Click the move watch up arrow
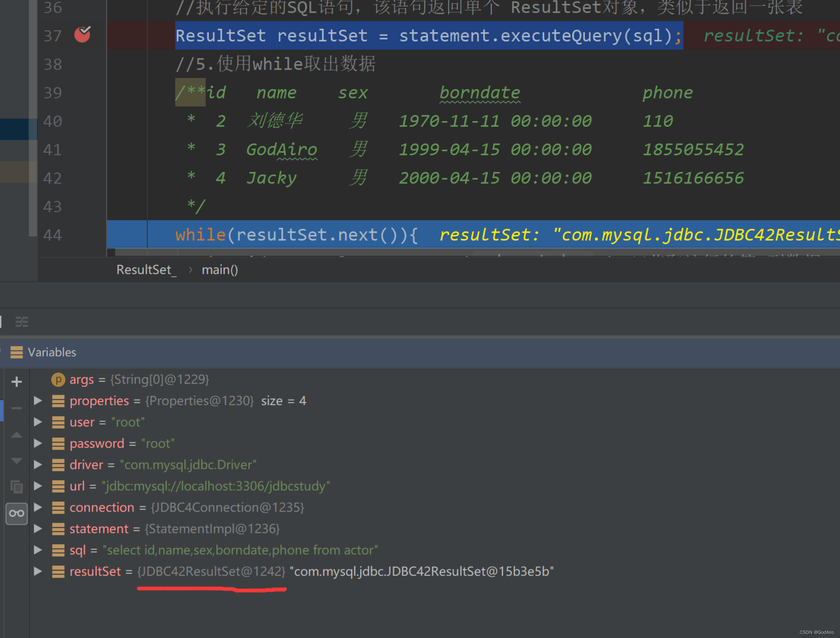This screenshot has width=840, height=638. pos(16,435)
